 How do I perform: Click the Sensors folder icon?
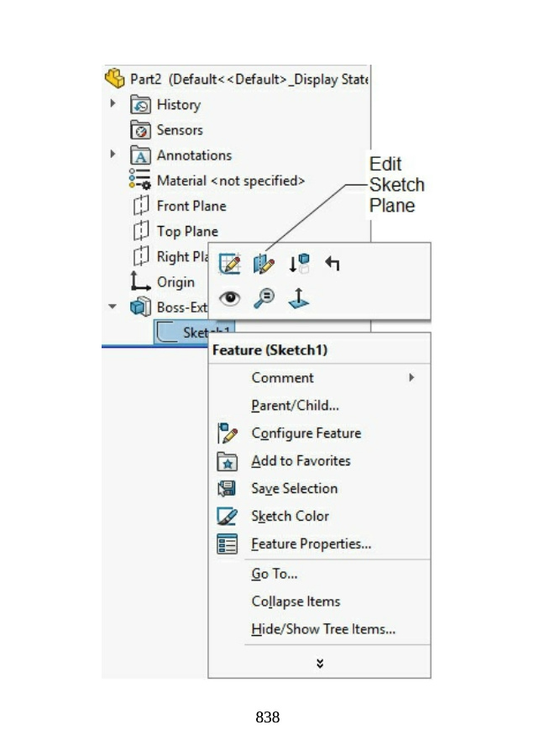click(140, 130)
